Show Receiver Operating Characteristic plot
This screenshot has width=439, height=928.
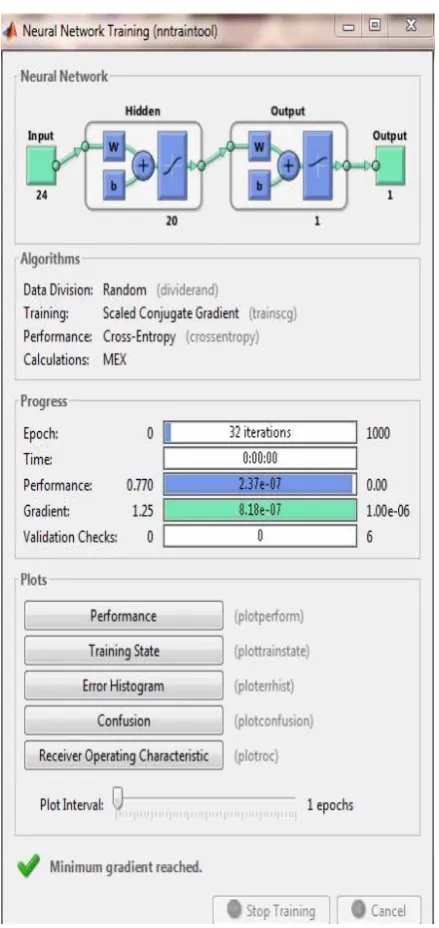pos(124,755)
